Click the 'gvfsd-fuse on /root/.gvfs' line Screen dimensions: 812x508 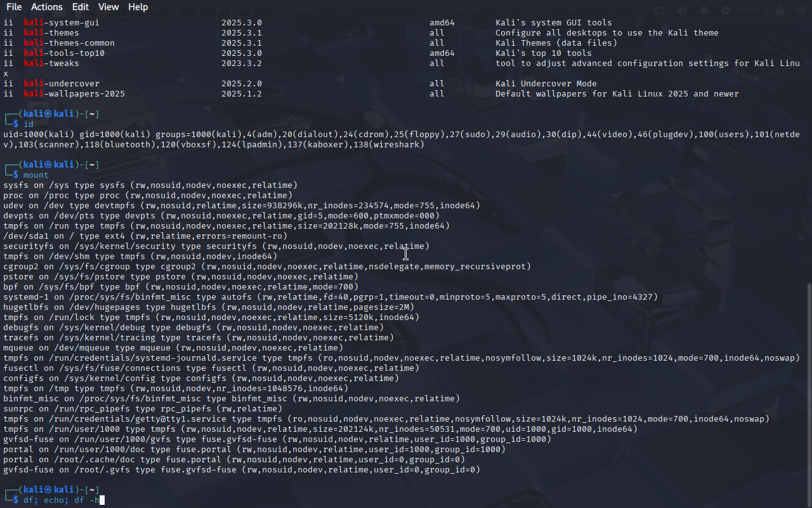point(242,470)
